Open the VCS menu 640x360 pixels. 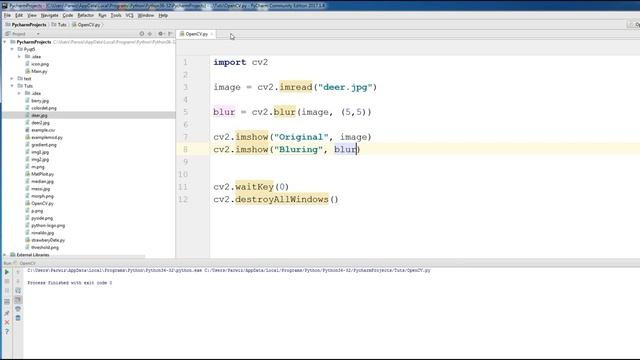coord(130,16)
